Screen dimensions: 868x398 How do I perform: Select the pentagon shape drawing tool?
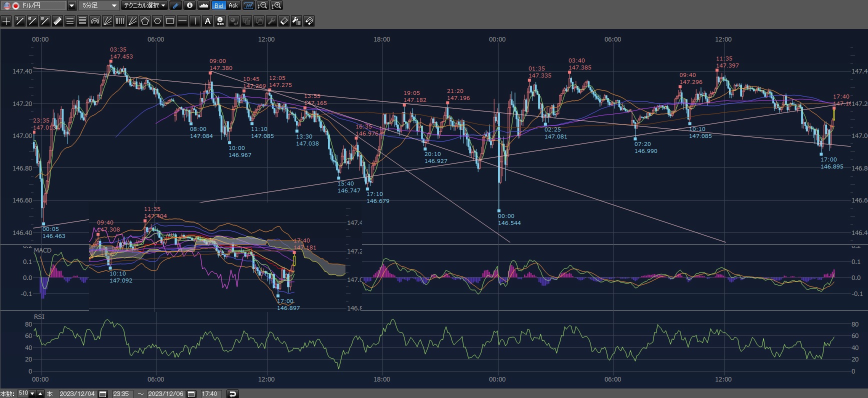pyautogui.click(x=145, y=21)
